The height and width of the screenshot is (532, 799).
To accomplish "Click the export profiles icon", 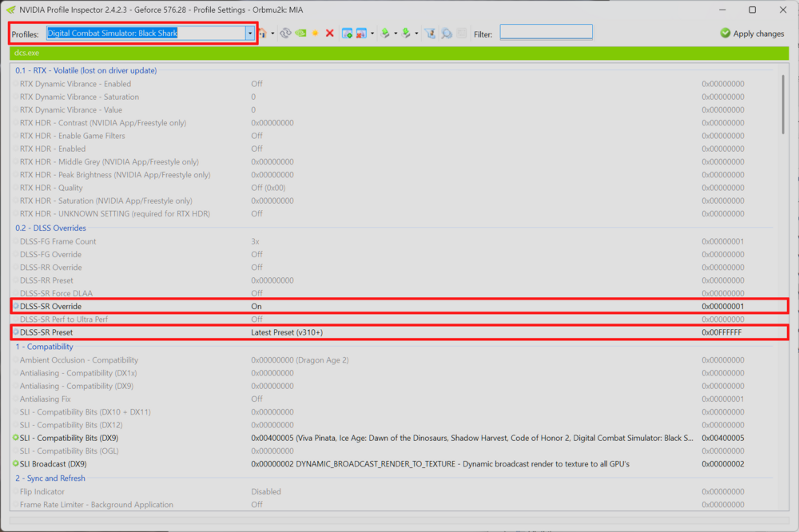I will [386, 34].
